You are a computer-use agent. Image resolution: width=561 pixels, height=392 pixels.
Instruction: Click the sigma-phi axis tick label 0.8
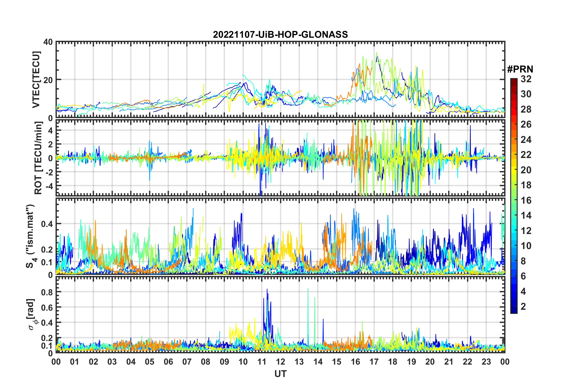click(x=47, y=292)
